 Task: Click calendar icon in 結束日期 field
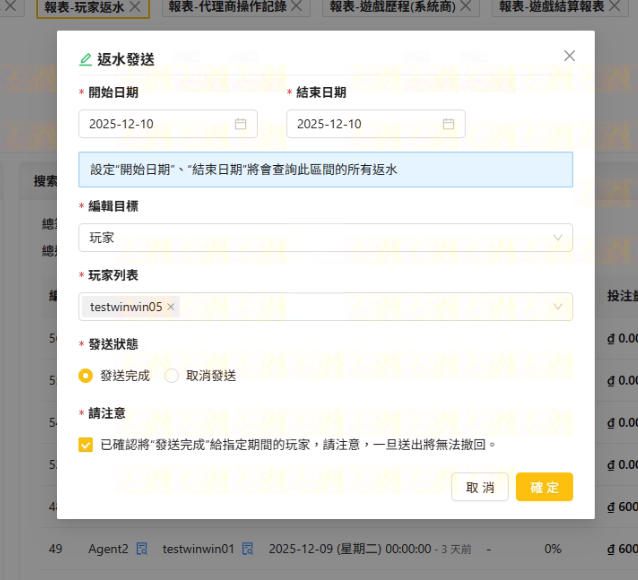[448, 124]
